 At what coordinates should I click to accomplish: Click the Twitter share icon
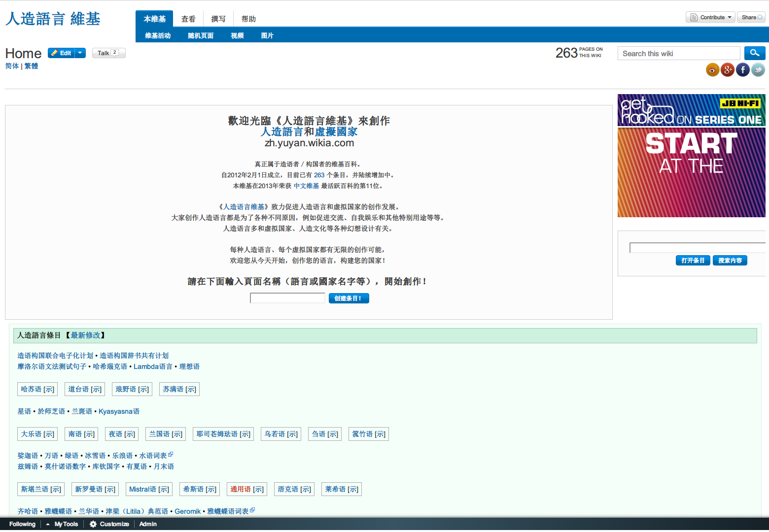coord(758,70)
